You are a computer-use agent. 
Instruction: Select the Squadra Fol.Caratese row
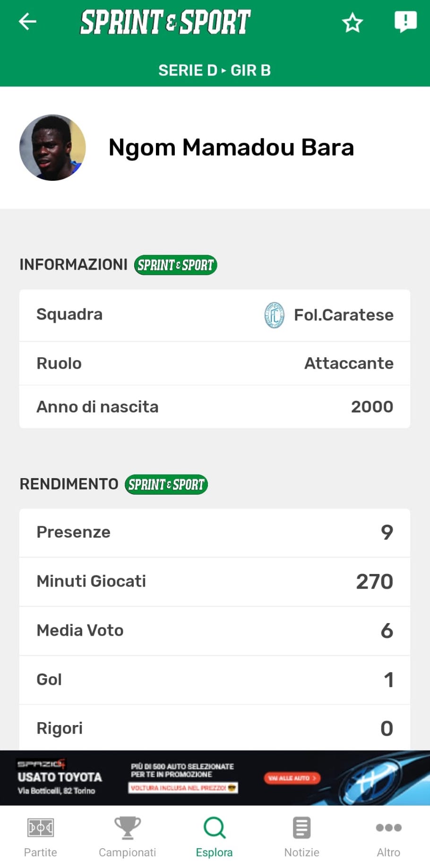pyautogui.click(x=215, y=315)
